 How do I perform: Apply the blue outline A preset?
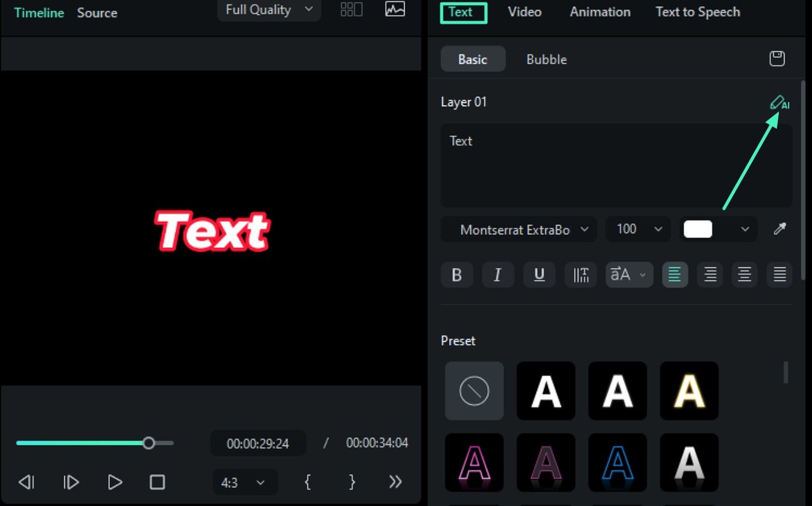pyautogui.click(x=618, y=463)
